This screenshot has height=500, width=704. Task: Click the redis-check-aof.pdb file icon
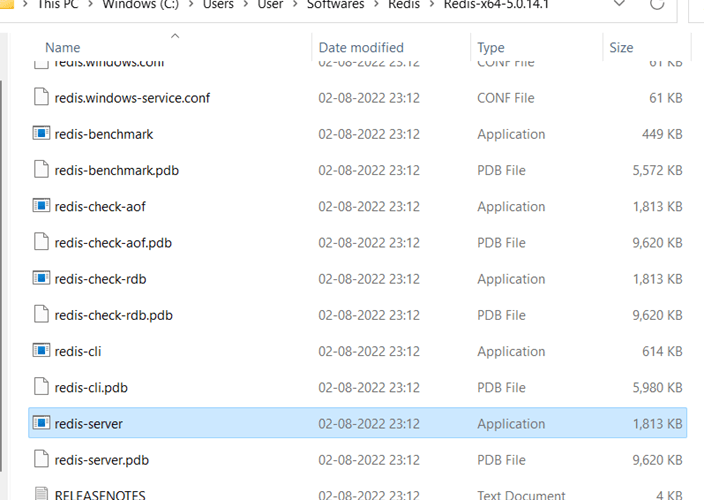click(x=41, y=241)
